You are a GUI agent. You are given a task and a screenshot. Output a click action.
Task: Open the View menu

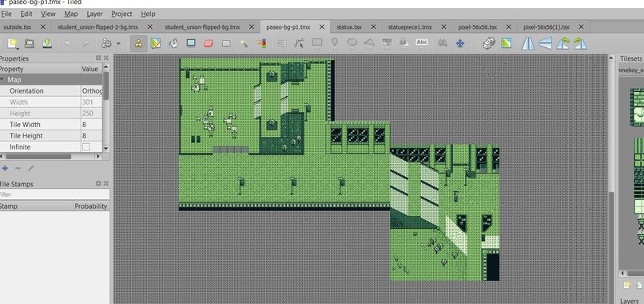pos(48,14)
